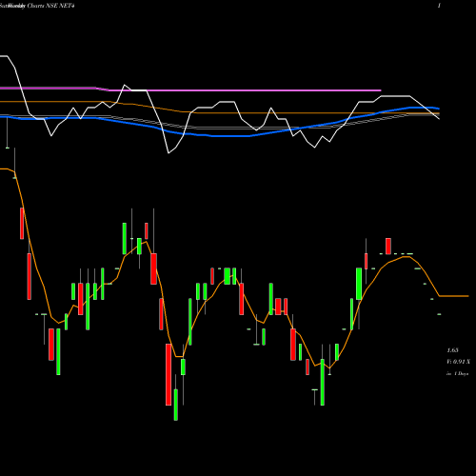The height and width of the screenshot is (476, 476).
Task: Click the '1.65' price label
Action: tap(452, 350)
